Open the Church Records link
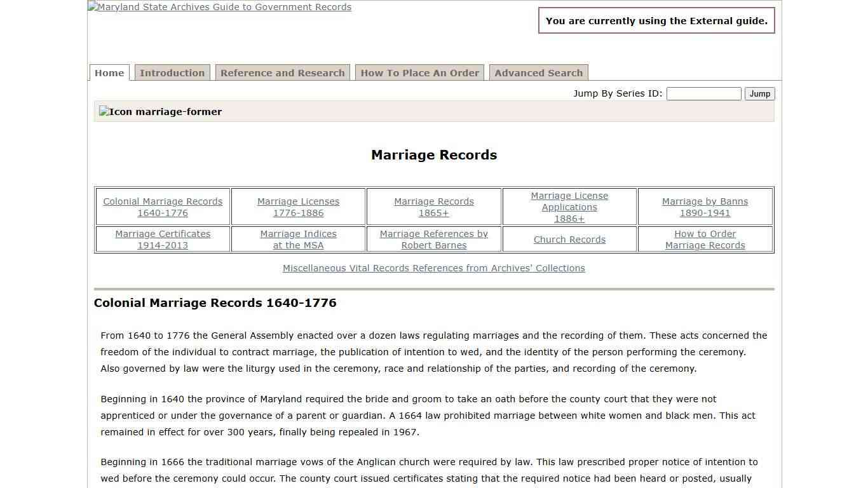The height and width of the screenshot is (488, 868). 569,240
